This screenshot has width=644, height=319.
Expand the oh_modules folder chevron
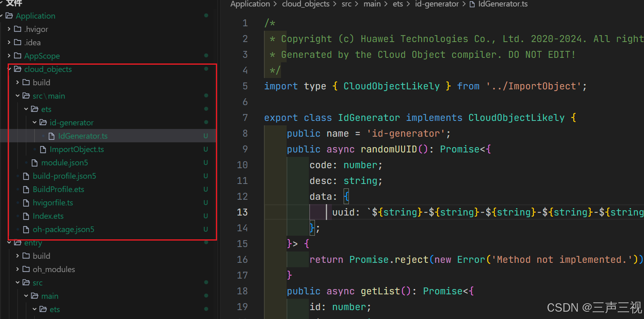17,269
